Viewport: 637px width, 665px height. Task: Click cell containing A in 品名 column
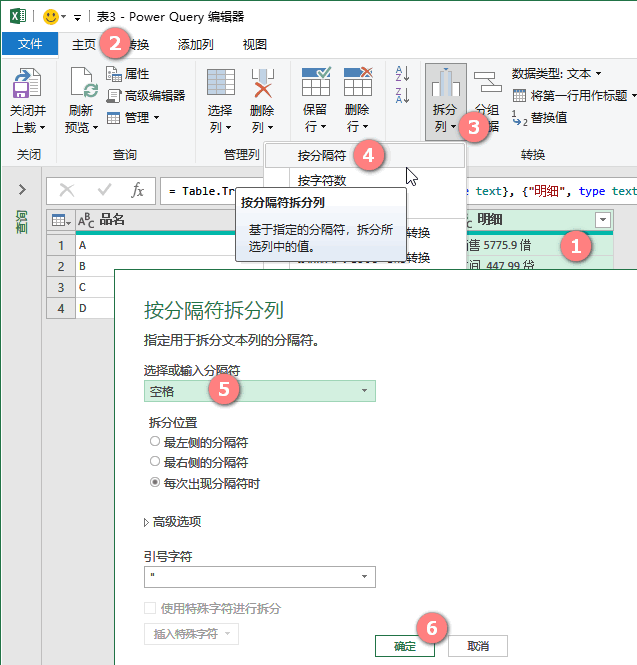[x=155, y=245]
